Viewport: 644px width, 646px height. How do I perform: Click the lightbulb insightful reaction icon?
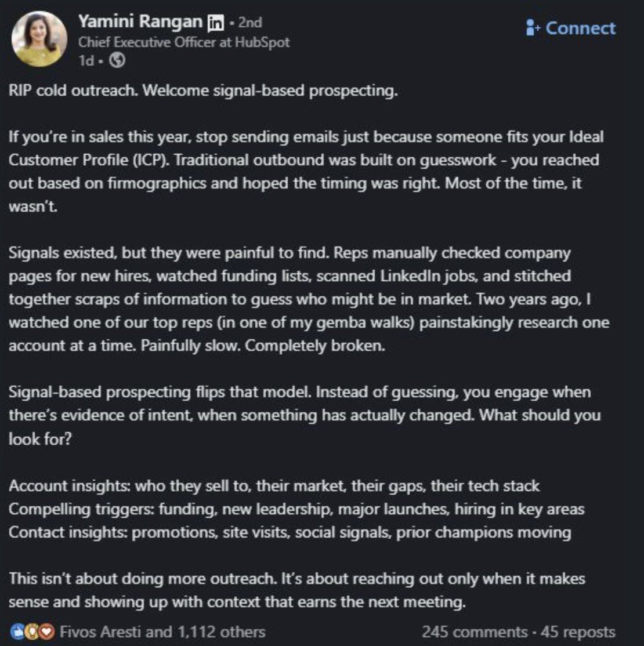click(31, 632)
